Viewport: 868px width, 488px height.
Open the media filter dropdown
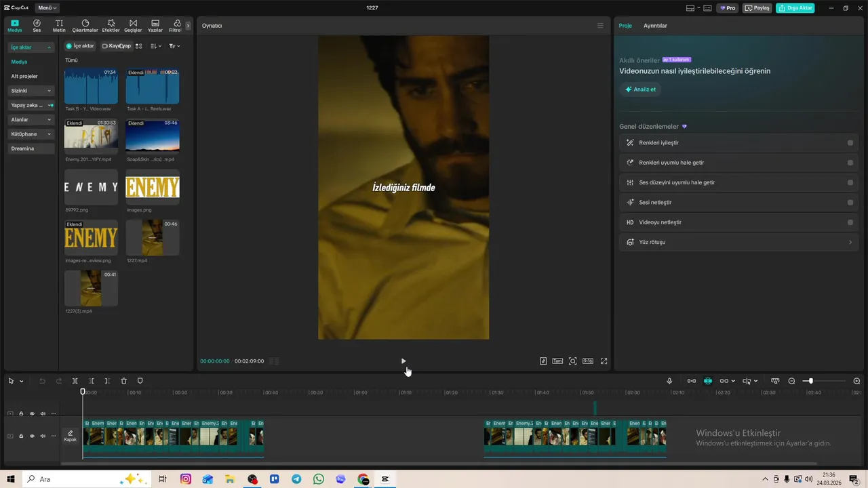(x=174, y=46)
